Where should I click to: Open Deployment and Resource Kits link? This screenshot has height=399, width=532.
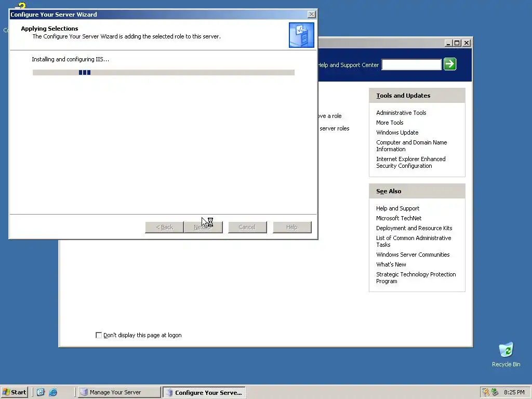pyautogui.click(x=414, y=228)
